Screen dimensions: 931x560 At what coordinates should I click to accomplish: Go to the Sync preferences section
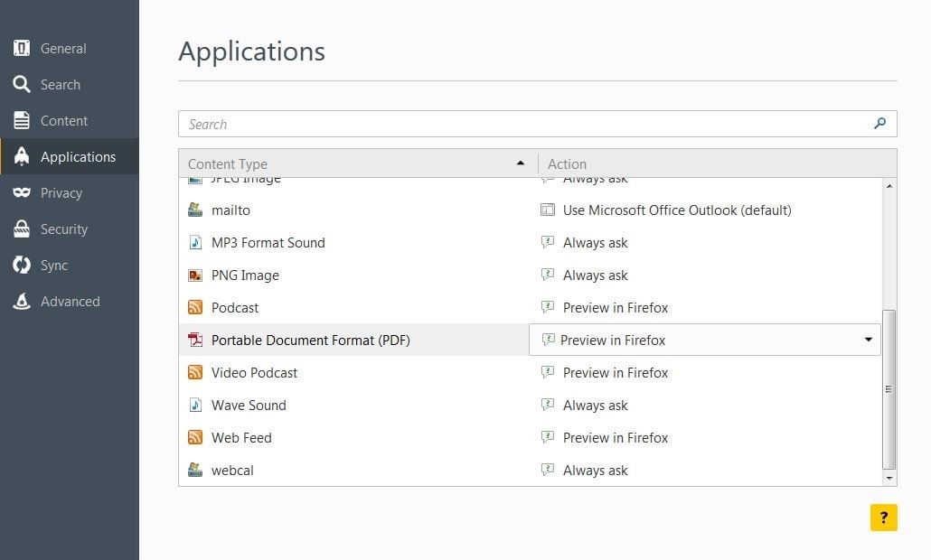70,266
